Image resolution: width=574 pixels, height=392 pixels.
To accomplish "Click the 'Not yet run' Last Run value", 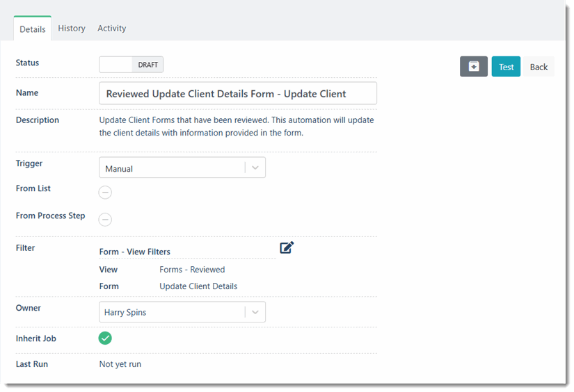I will [x=120, y=364].
